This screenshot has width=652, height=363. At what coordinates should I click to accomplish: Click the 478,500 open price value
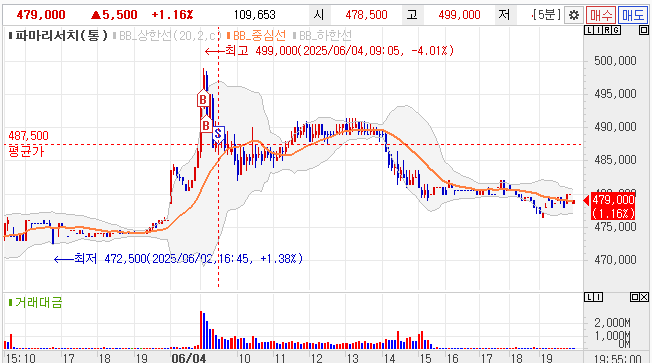[366, 15]
